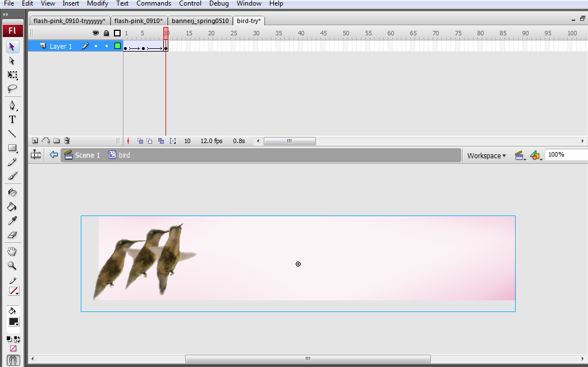Switch to bannerj_spring0510 tab

tap(200, 21)
